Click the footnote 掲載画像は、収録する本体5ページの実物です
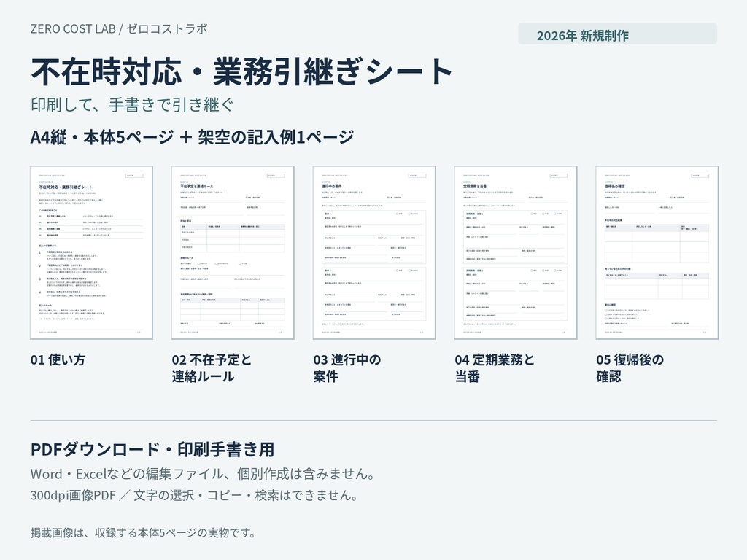Viewport: 747px width, 560px height. [144, 532]
